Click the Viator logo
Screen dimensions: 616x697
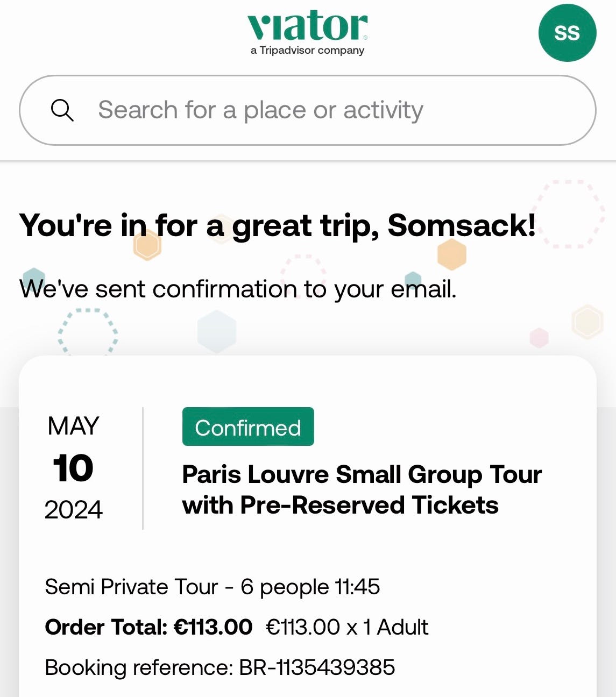[x=307, y=27]
